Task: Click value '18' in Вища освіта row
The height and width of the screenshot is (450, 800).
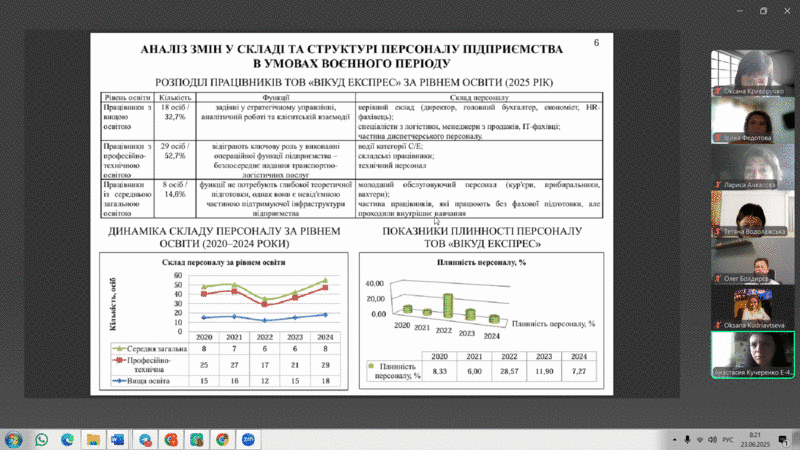Action: click(x=326, y=381)
